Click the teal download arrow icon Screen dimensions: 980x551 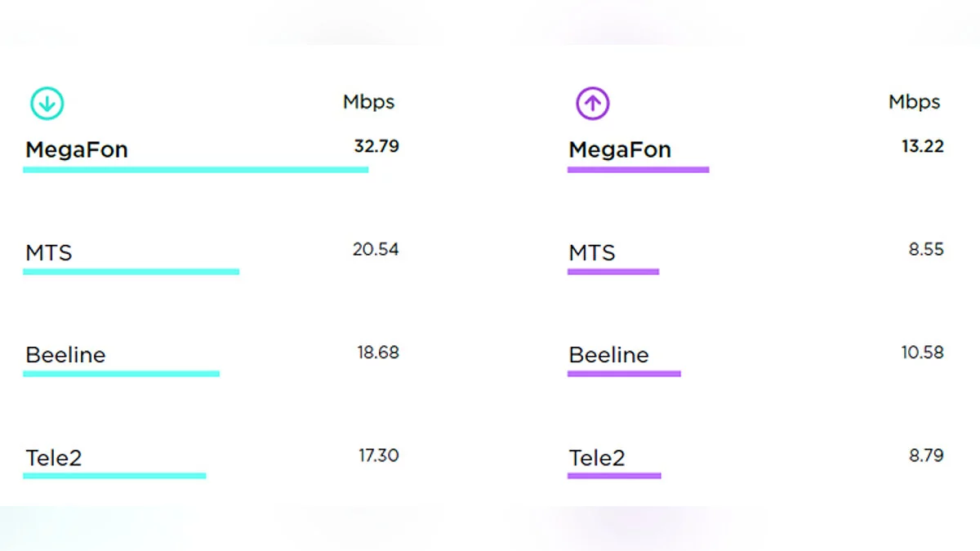(47, 104)
